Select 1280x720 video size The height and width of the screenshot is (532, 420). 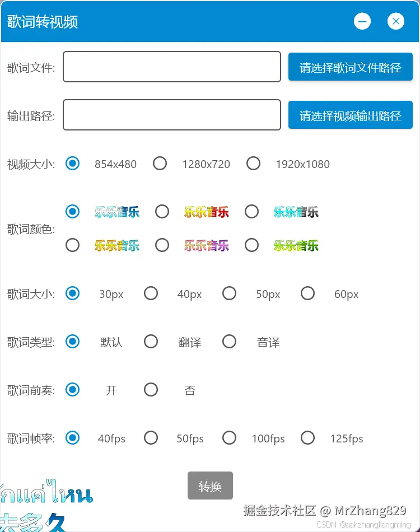(x=160, y=164)
